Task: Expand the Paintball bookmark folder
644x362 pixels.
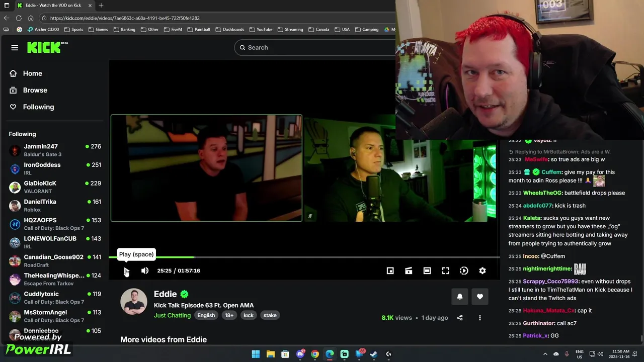Action: (x=199, y=30)
